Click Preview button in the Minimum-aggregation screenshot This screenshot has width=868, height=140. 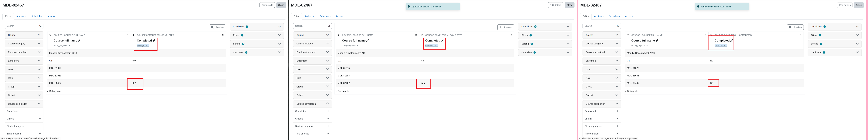(x=795, y=27)
